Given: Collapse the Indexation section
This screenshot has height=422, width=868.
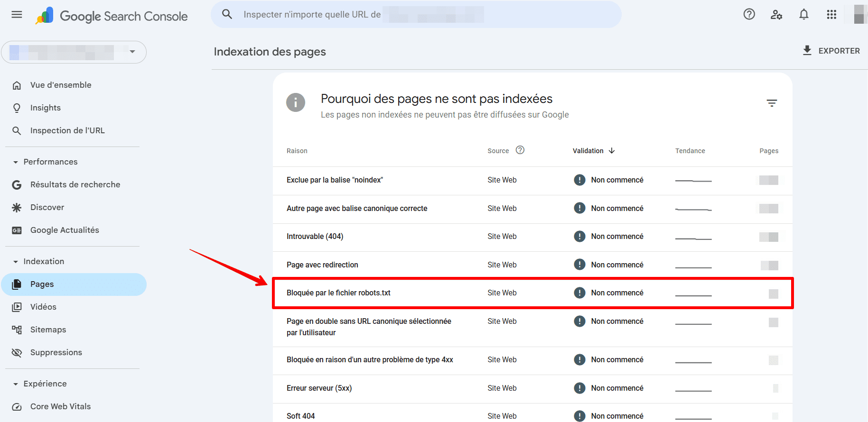Looking at the screenshot, I should pyautogui.click(x=15, y=262).
